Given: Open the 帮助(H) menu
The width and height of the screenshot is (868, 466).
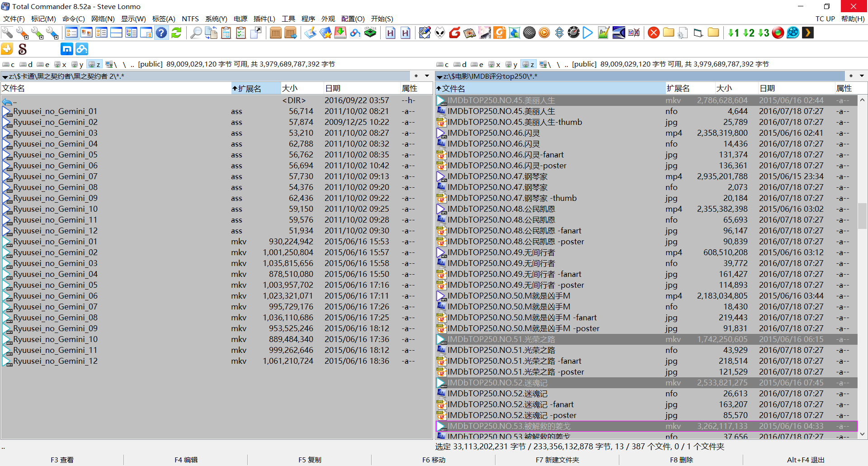Looking at the screenshot, I should pyautogui.click(x=853, y=19).
